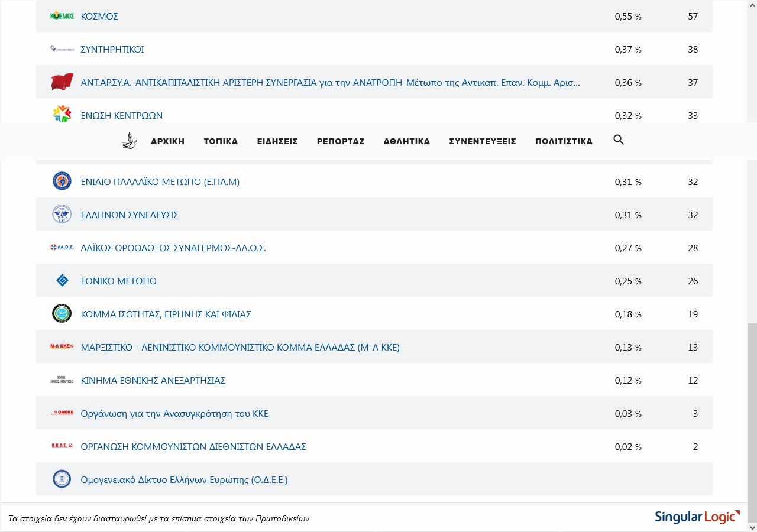Click the scroll down arrow on scrollbar
Viewport: 757px width, 532px height.
[x=752, y=527]
